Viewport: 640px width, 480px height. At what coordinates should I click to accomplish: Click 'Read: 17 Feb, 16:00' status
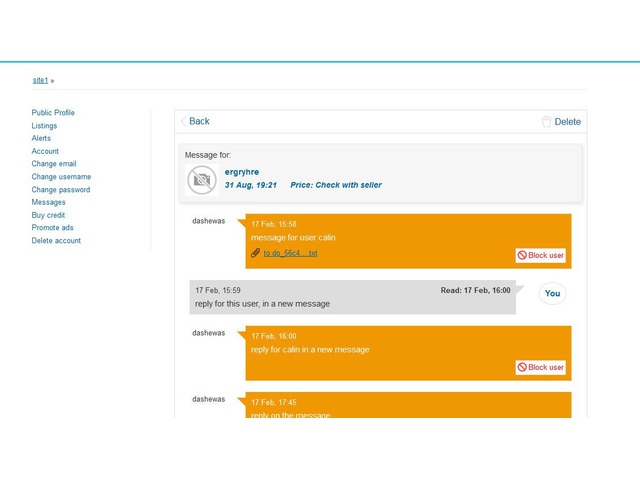coord(476,290)
